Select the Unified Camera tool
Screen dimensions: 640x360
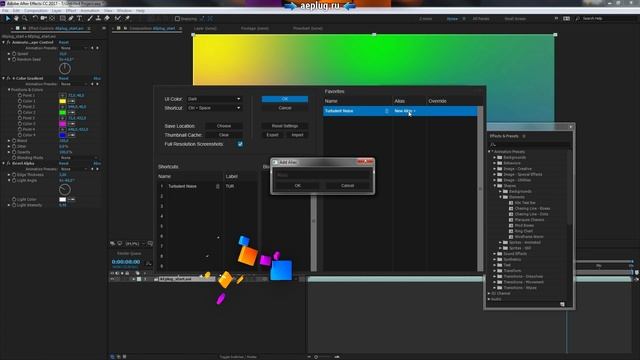43,18
